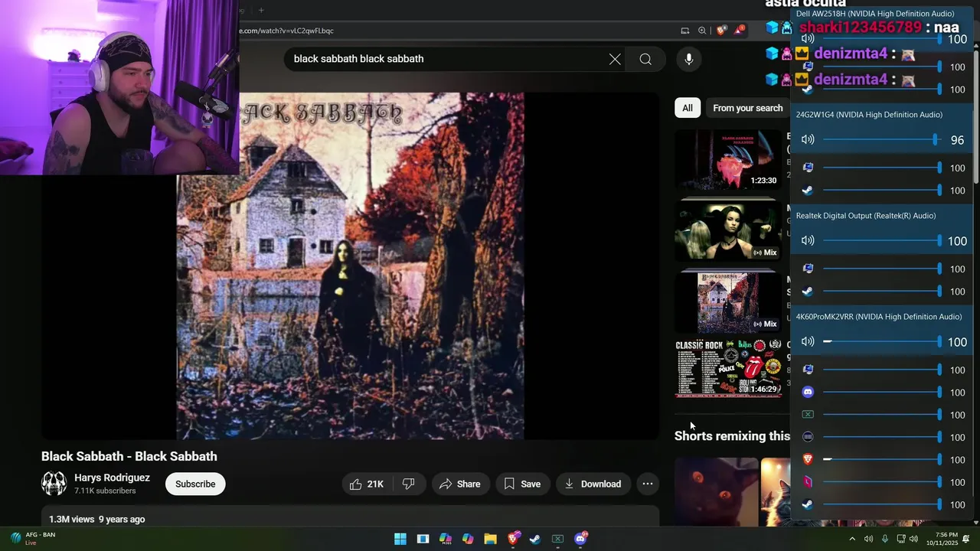980x551 pixels.
Task: Open Discord from the taskbar
Action: coord(580,539)
